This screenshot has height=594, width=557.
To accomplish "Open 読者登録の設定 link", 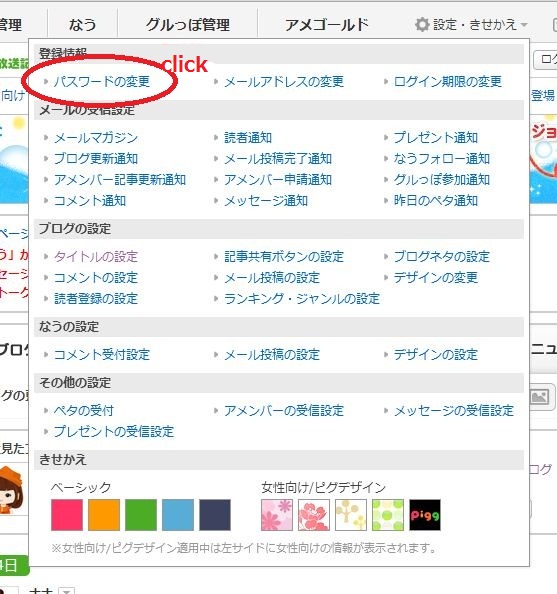I will (96, 299).
